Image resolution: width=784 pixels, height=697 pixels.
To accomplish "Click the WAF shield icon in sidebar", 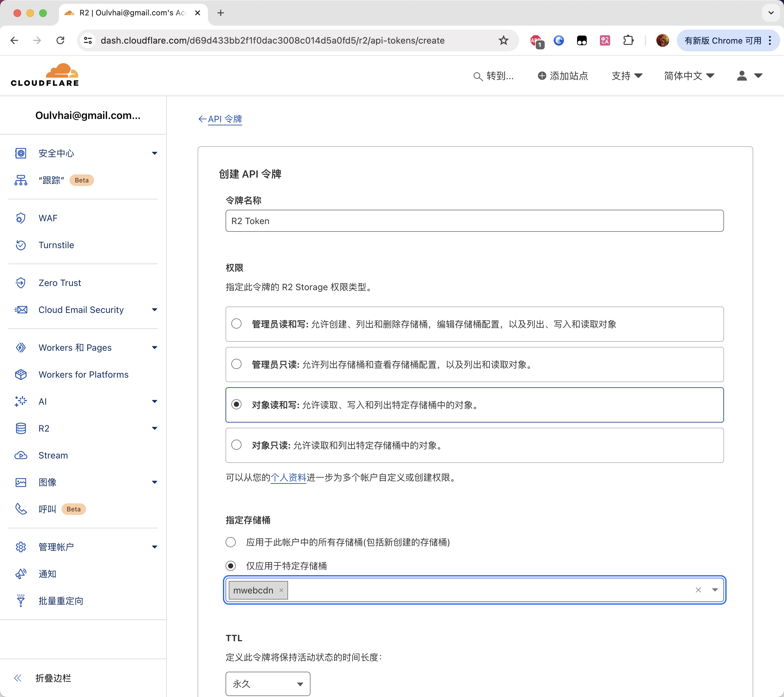I will [21, 218].
